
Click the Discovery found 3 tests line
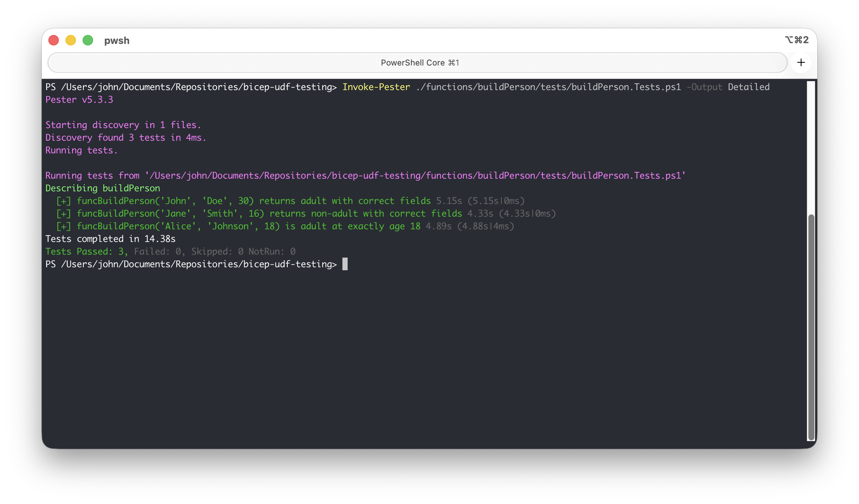pyautogui.click(x=125, y=138)
